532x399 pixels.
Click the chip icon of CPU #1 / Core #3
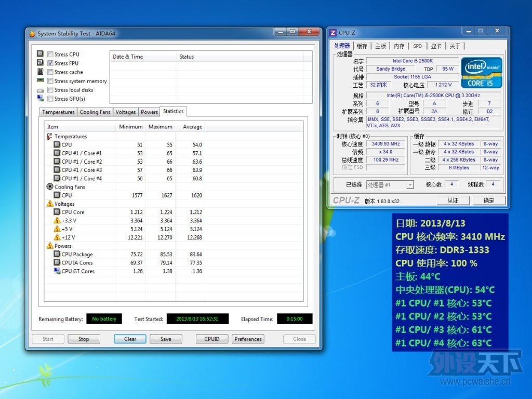pyautogui.click(x=57, y=170)
